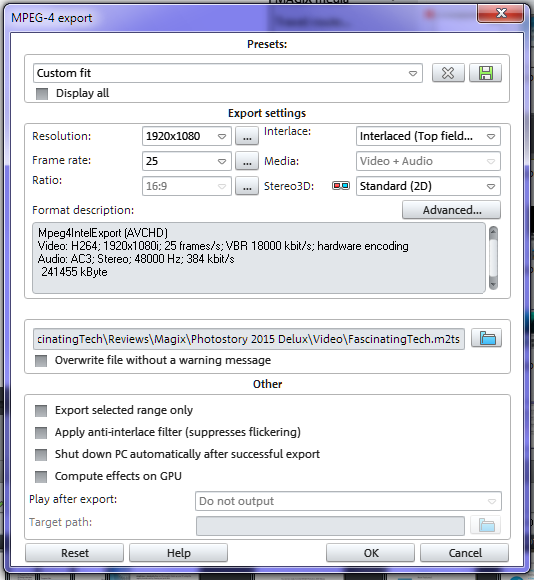
Task: Click the Advanced... button
Action: (x=452, y=210)
